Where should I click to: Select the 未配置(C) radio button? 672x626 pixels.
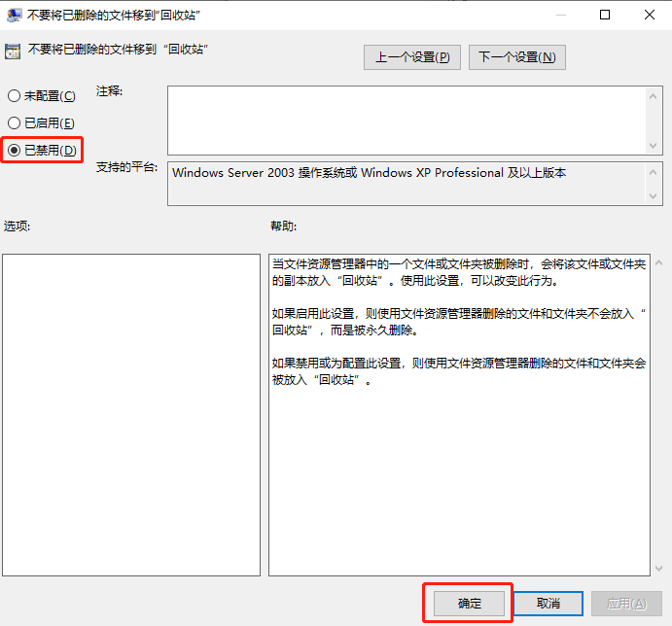click(42, 95)
